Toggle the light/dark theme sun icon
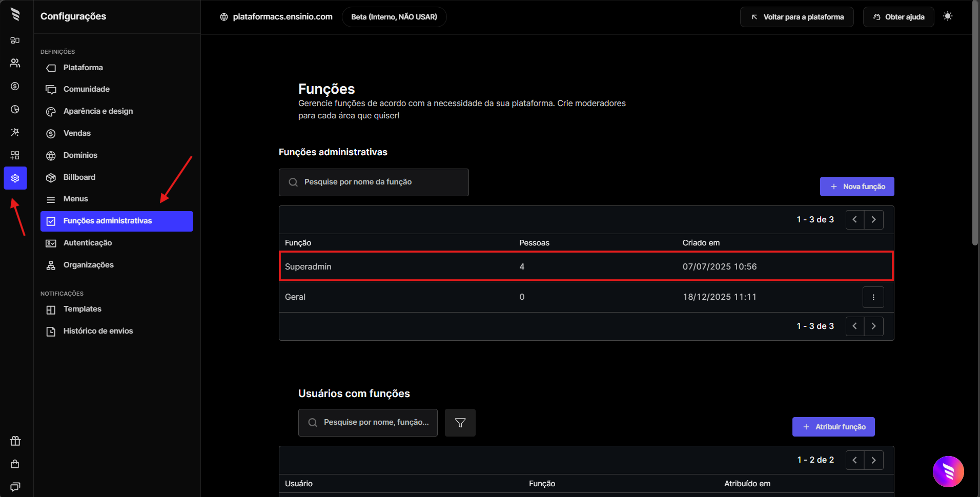Screen dimensions: 980x497 [x=948, y=16]
